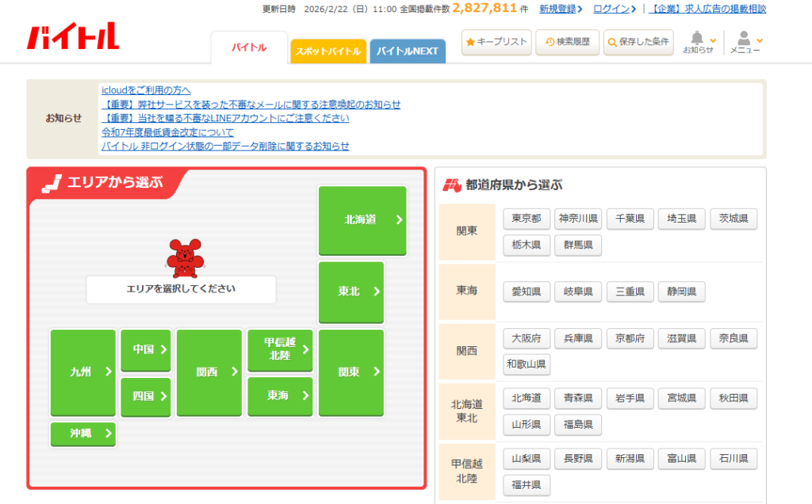The width and height of the screenshot is (812, 504).
Task: Select 北海道 area on the map
Action: click(362, 220)
